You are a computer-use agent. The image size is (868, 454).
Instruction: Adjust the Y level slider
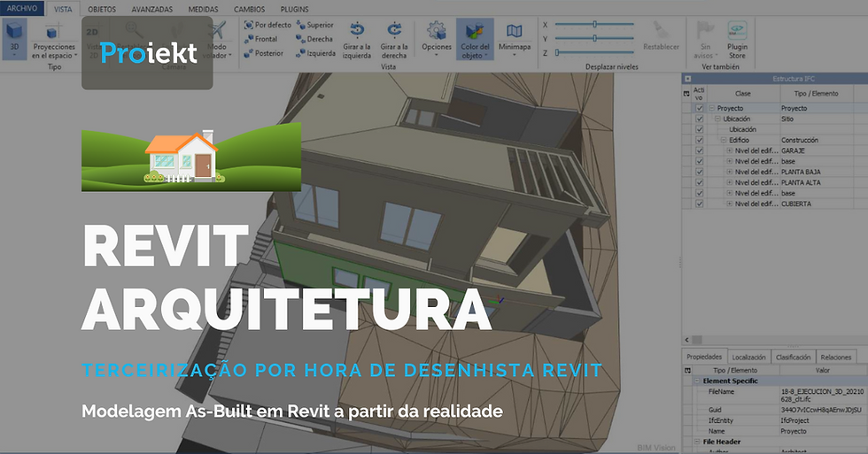pyautogui.click(x=594, y=38)
